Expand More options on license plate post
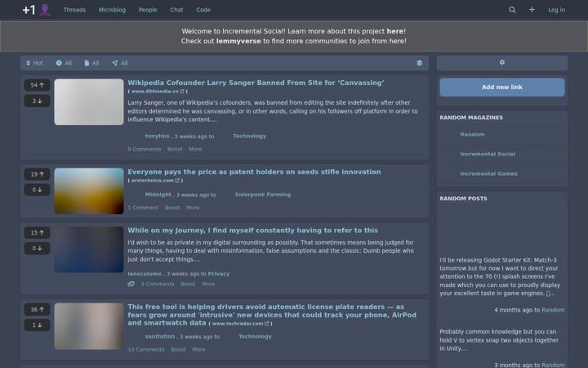This screenshot has width=588, height=368. pyautogui.click(x=198, y=350)
